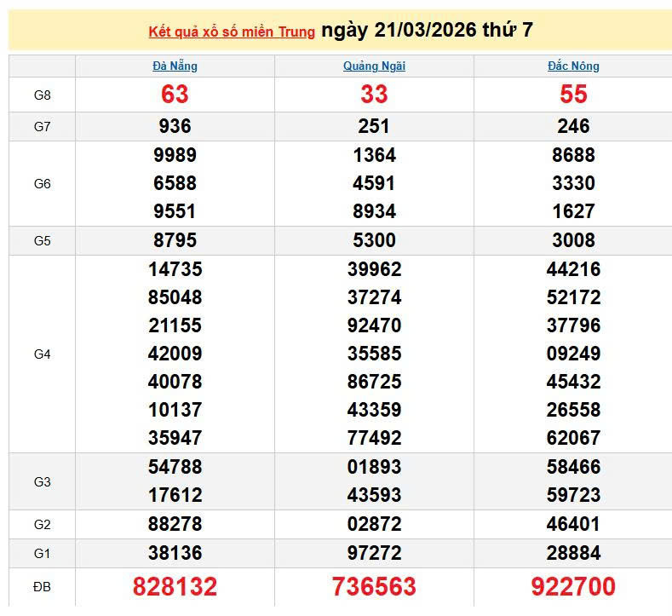Open the Kết quả xổ số miền Trung link
The height and width of the screenshot is (616, 672).
pos(232,32)
